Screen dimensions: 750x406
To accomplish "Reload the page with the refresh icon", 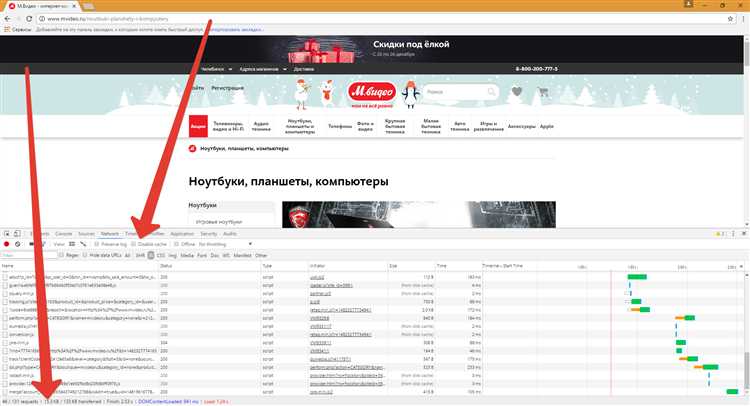I will [x=29, y=19].
